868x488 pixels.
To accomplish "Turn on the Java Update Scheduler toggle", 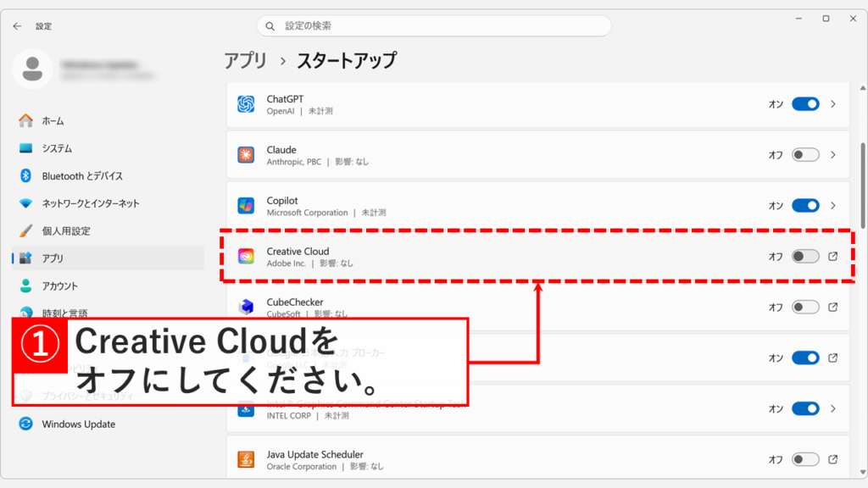I will (x=805, y=460).
